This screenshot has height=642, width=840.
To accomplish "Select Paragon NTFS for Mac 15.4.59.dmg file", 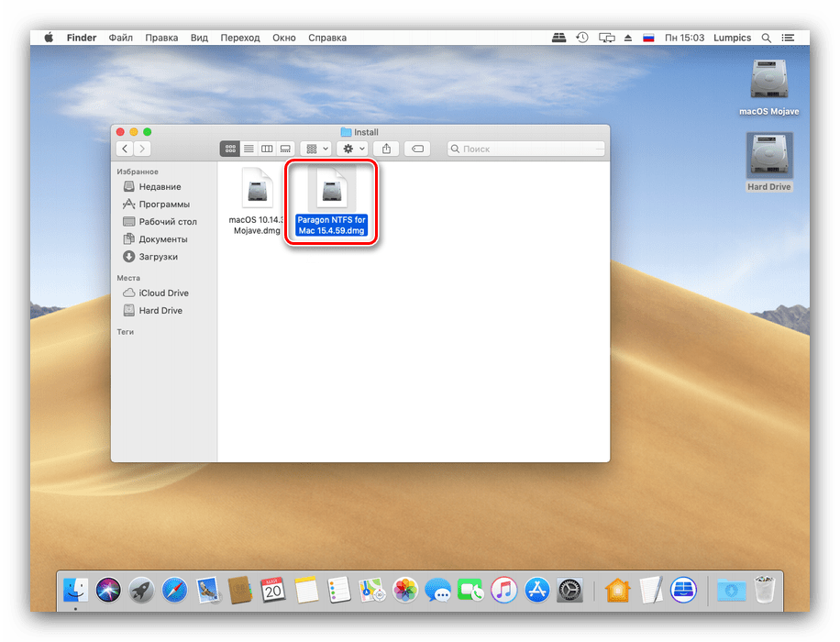I will [331, 202].
